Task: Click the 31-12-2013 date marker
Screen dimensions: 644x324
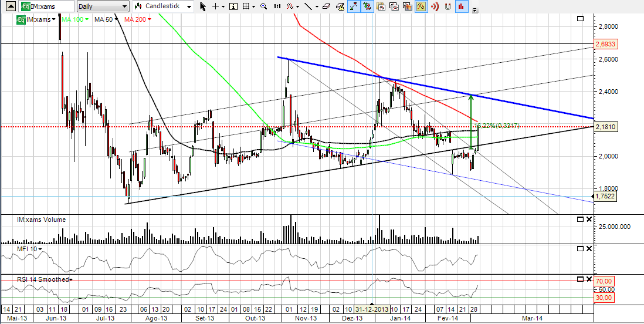Action: pyautogui.click(x=372, y=308)
